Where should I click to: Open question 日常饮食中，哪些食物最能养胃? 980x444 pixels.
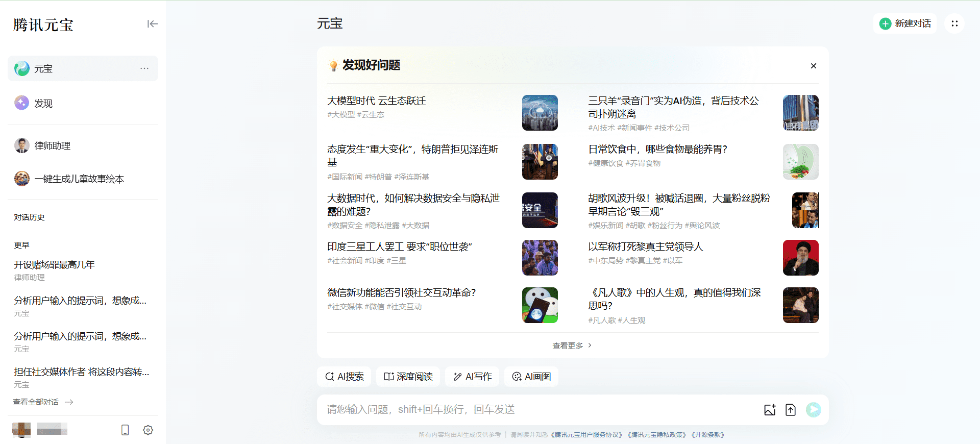[x=658, y=149]
